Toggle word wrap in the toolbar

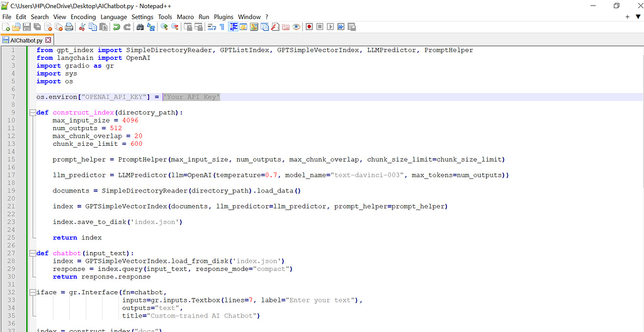point(212,27)
